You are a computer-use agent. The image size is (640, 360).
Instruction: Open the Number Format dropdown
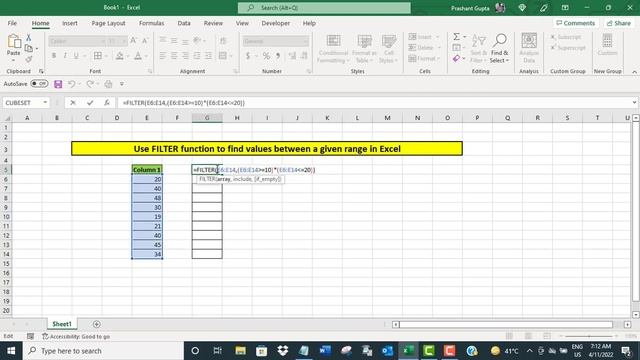(x=305, y=41)
